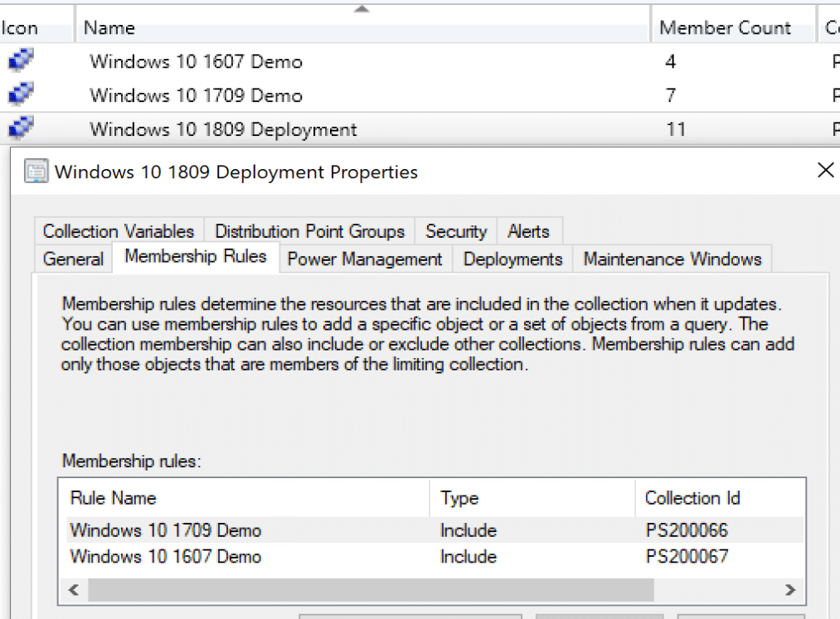Switch to the Security tab

pos(454,232)
